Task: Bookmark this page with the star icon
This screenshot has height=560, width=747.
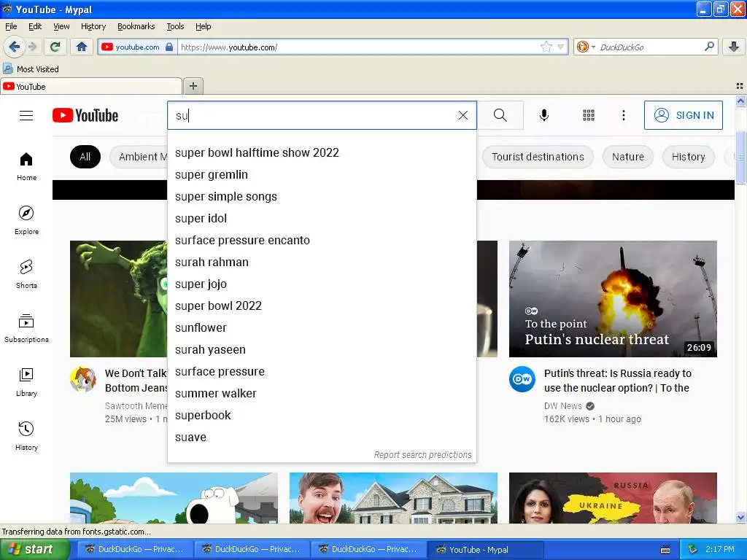Action: [x=546, y=47]
